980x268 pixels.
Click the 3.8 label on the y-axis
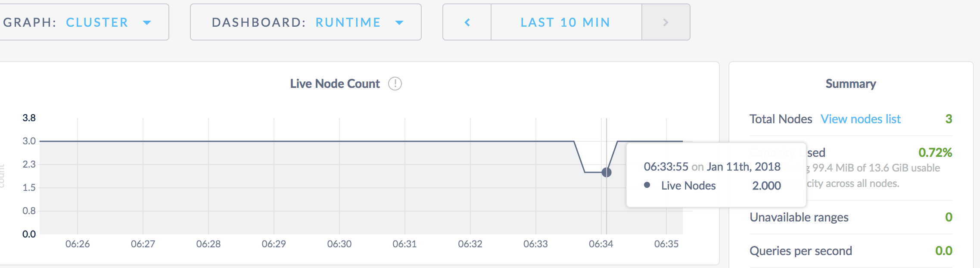[x=29, y=116]
